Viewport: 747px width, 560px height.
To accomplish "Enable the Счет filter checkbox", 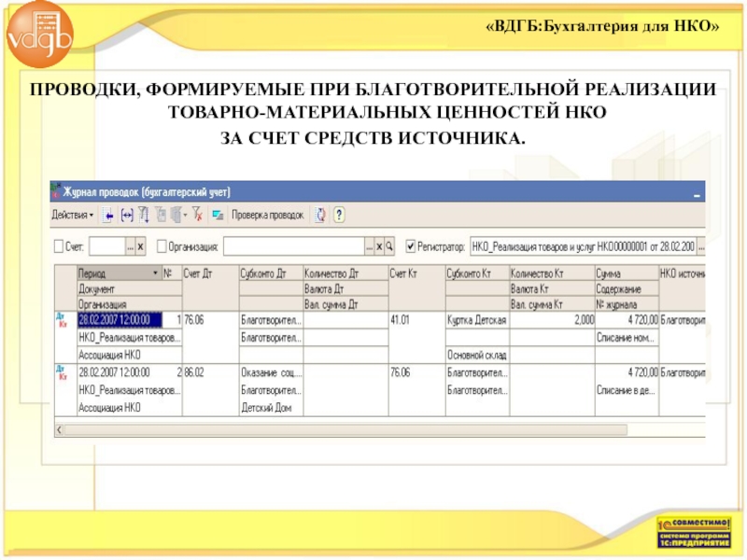I will (59, 246).
